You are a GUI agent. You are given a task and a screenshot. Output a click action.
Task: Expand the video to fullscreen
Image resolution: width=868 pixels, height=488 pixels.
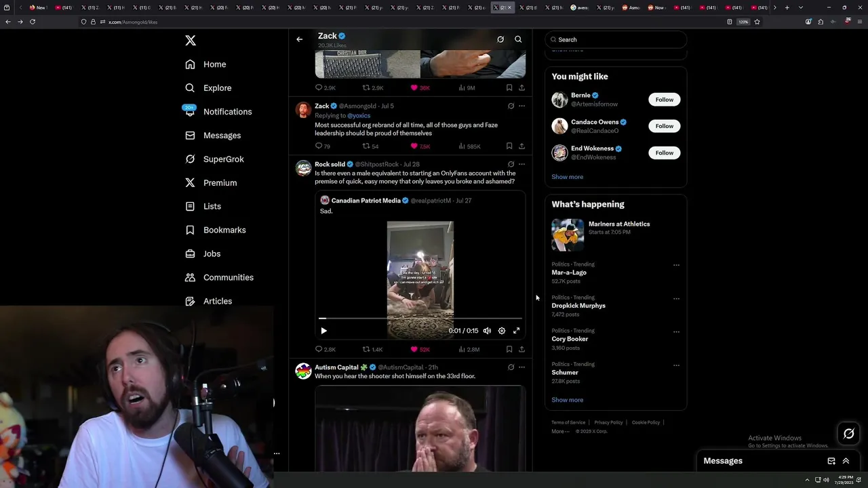[517, 331]
